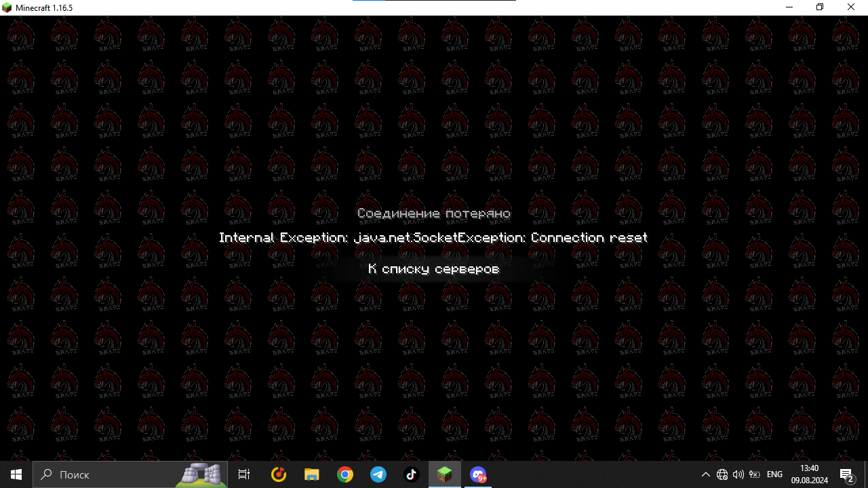Click the battery icon in the tray
The height and width of the screenshot is (488, 868).
point(754,474)
